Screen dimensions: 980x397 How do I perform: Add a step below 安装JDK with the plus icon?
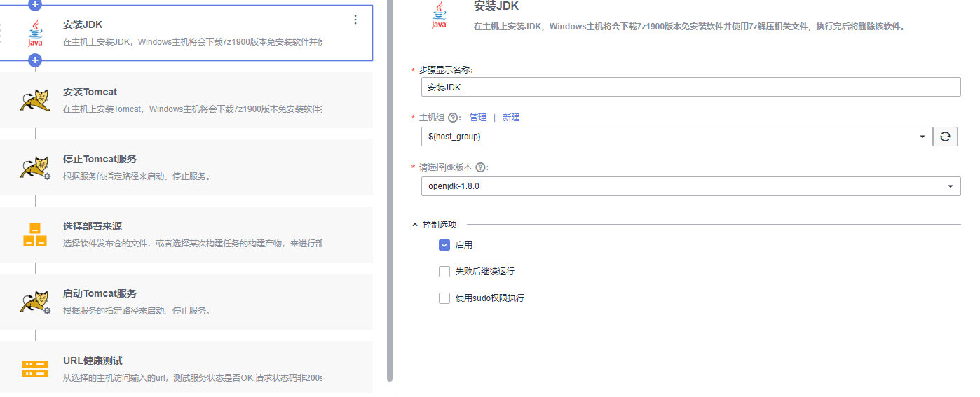[35, 60]
